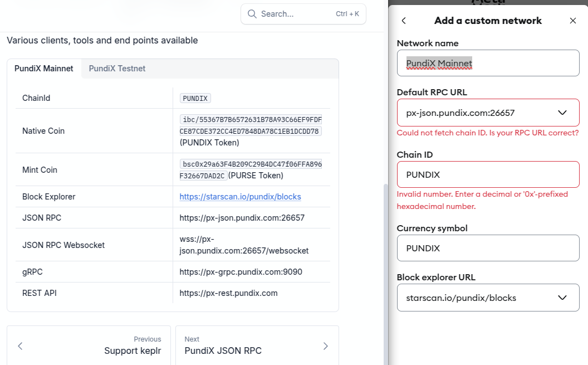The width and height of the screenshot is (588, 365).
Task: Click the REST API URL https://px-rest.pundix.com
Action: pos(228,293)
